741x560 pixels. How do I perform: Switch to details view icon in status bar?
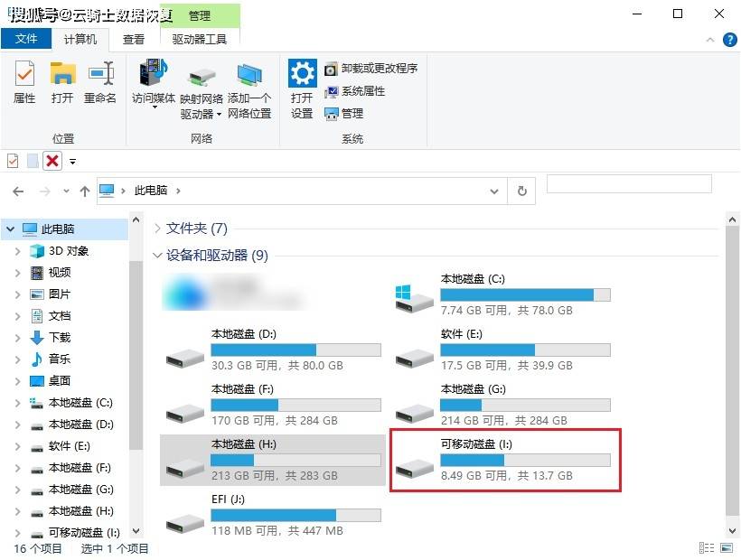tap(707, 547)
